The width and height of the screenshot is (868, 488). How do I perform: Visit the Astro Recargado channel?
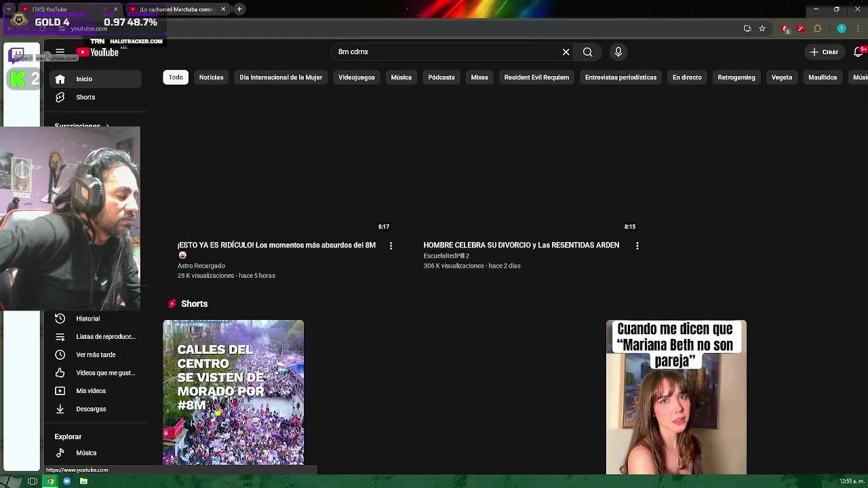tap(201, 266)
